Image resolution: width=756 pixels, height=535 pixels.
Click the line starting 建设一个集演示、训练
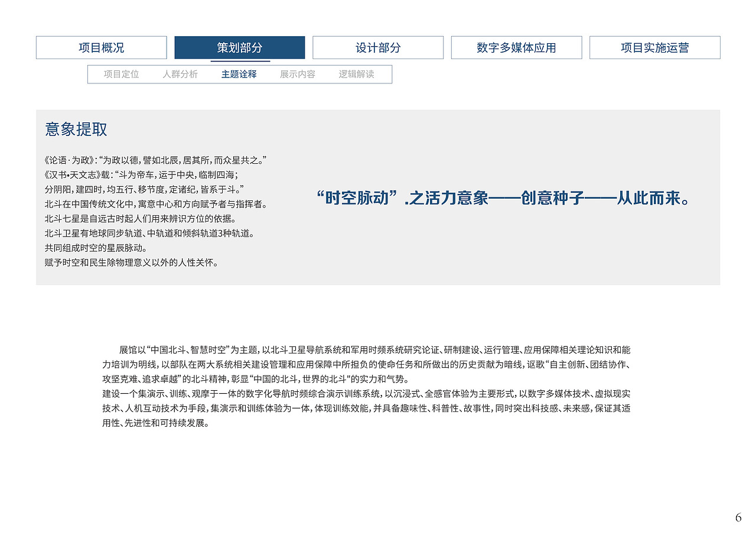point(366,394)
